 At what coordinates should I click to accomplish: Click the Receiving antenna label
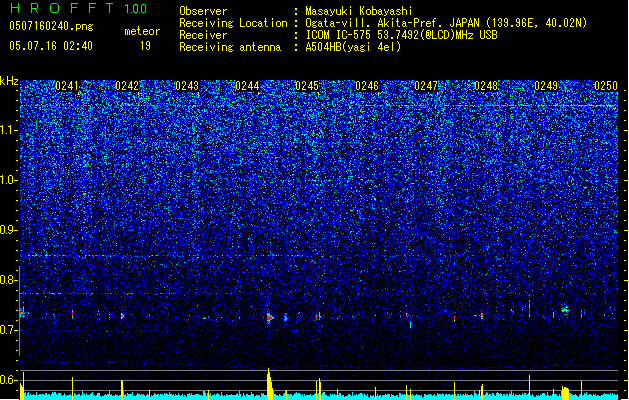pyautogui.click(x=230, y=47)
